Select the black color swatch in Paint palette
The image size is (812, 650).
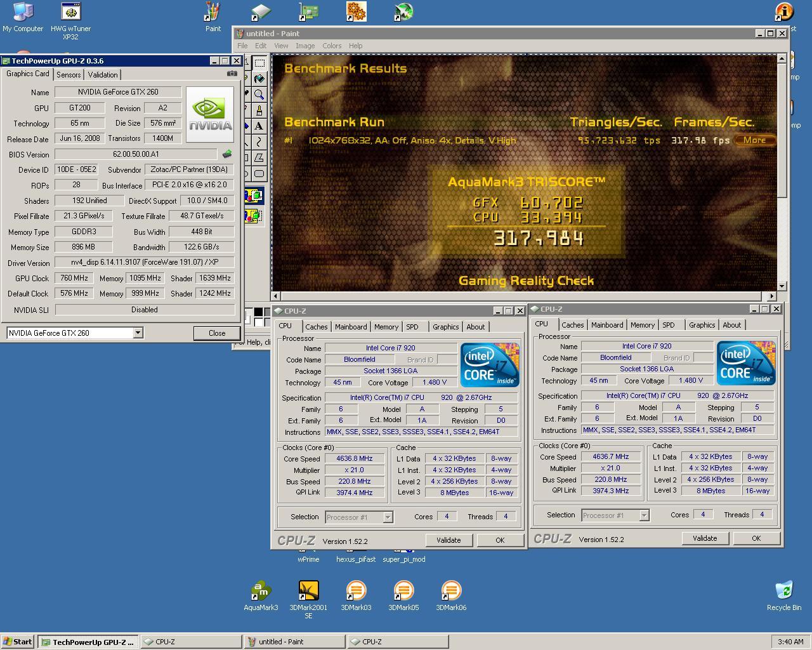[258, 312]
